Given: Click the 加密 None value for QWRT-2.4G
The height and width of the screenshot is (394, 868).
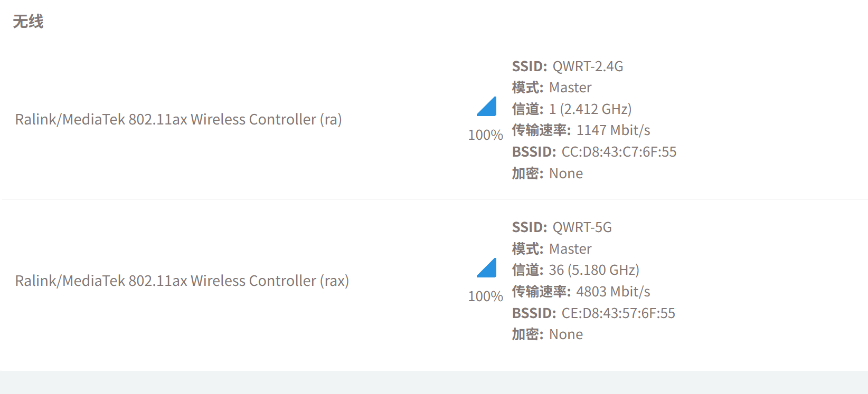Looking at the screenshot, I should [566, 174].
